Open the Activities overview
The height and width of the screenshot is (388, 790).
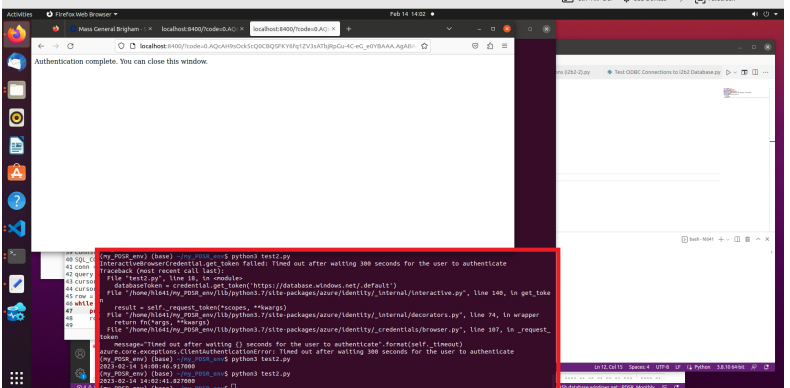click(20, 14)
